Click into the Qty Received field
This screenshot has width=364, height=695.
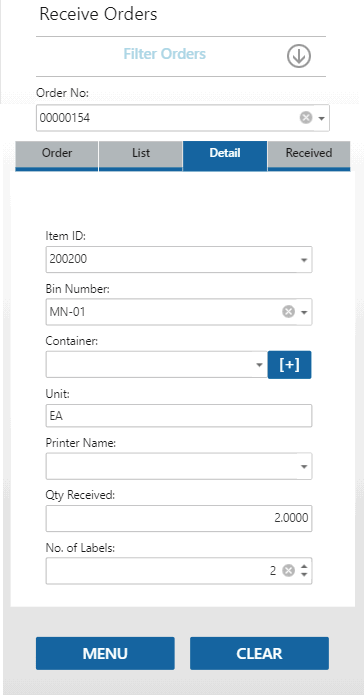point(179,518)
